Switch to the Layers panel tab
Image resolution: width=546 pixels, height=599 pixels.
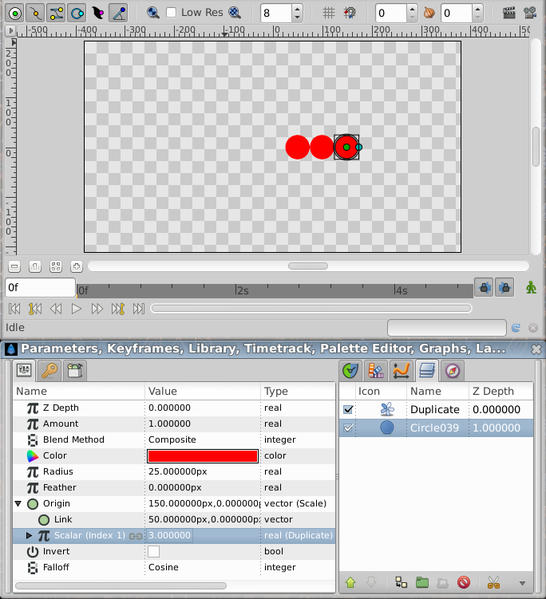click(x=427, y=371)
